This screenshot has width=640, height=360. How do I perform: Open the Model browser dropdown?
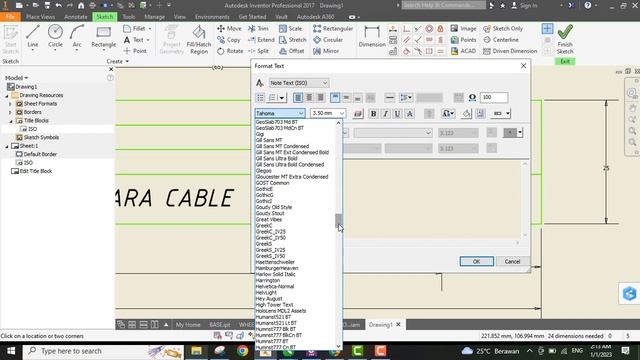16,78
